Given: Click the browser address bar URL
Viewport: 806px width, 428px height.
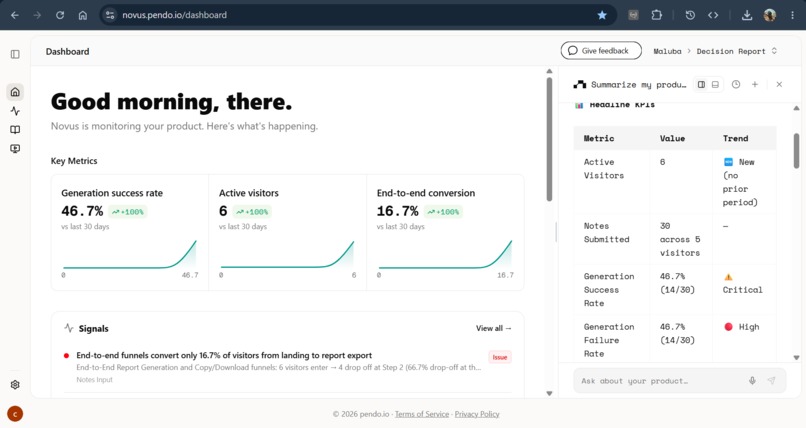Looking at the screenshot, I should (174, 15).
